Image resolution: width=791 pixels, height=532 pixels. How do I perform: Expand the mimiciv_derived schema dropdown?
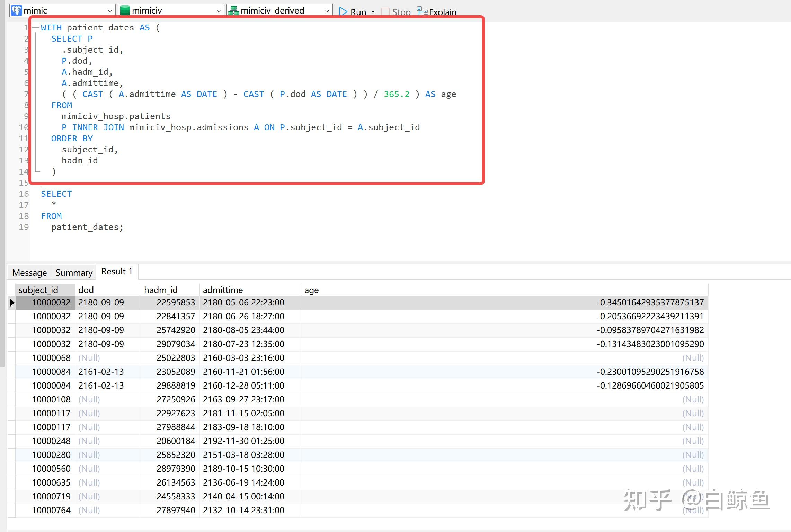(x=327, y=11)
